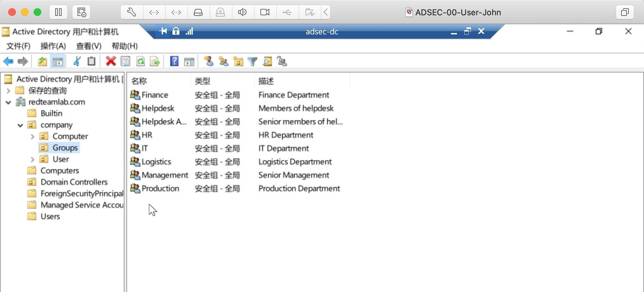Open the 查看(V) menu
644x292 pixels.
click(x=89, y=46)
